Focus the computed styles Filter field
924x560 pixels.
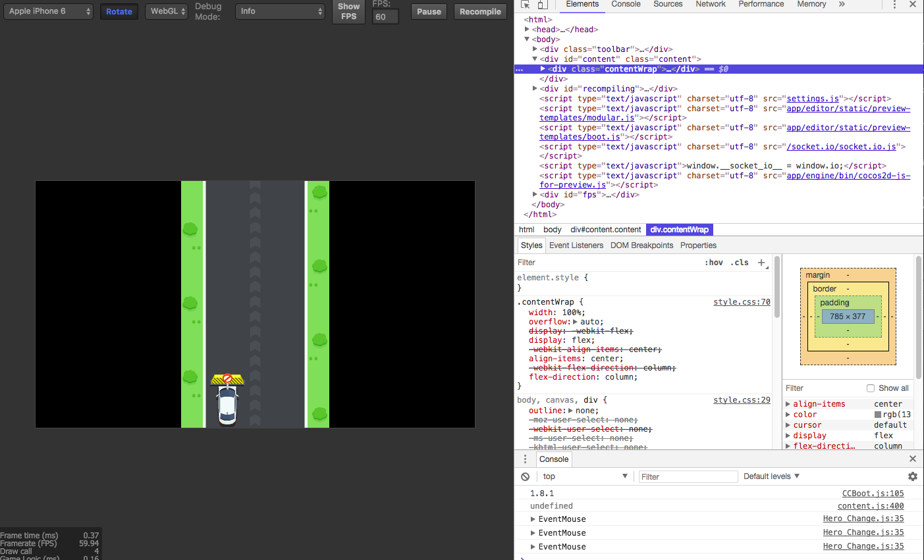point(823,388)
